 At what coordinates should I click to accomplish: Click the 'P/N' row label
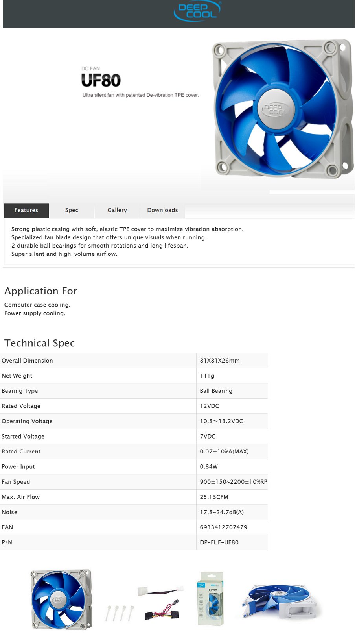7,542
